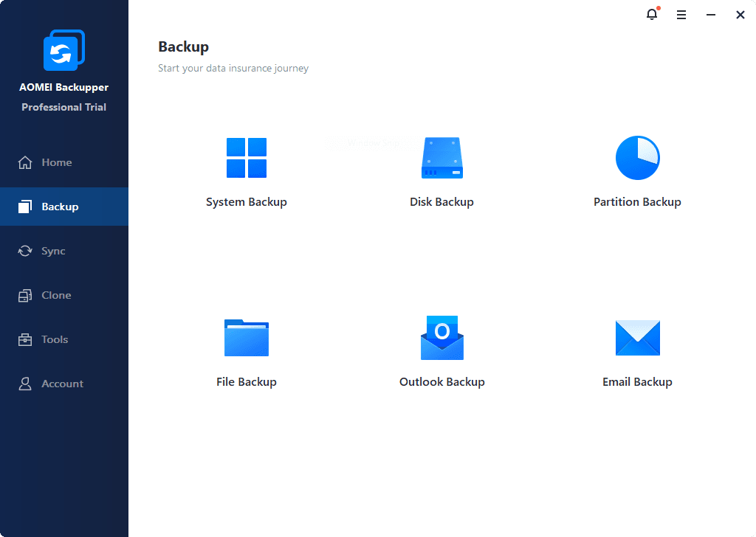
Task: Switch to the Sync tab
Action: coord(64,251)
